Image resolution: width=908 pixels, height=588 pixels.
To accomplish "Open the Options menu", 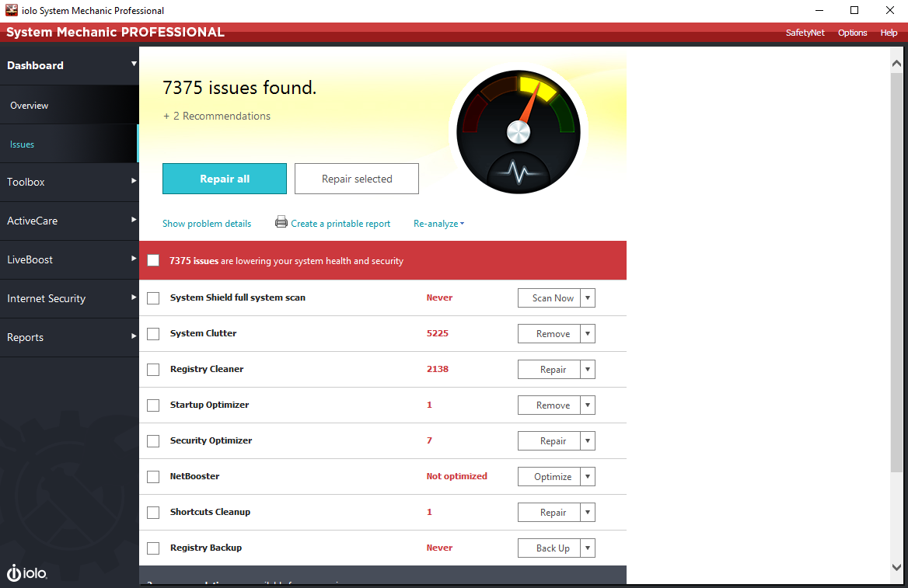I will pos(852,33).
